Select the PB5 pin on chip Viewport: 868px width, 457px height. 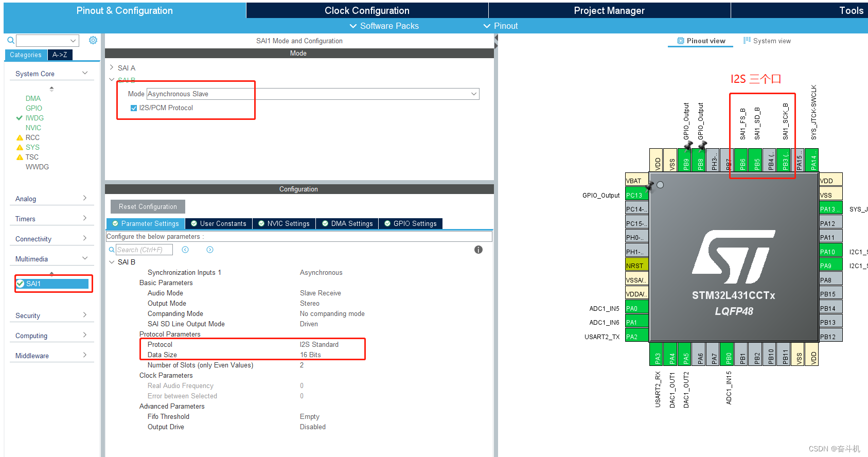coord(755,160)
